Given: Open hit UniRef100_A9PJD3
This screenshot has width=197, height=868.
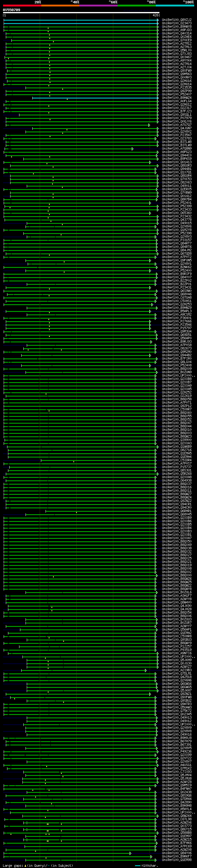Looking at the screenshot, I should [177, 30].
